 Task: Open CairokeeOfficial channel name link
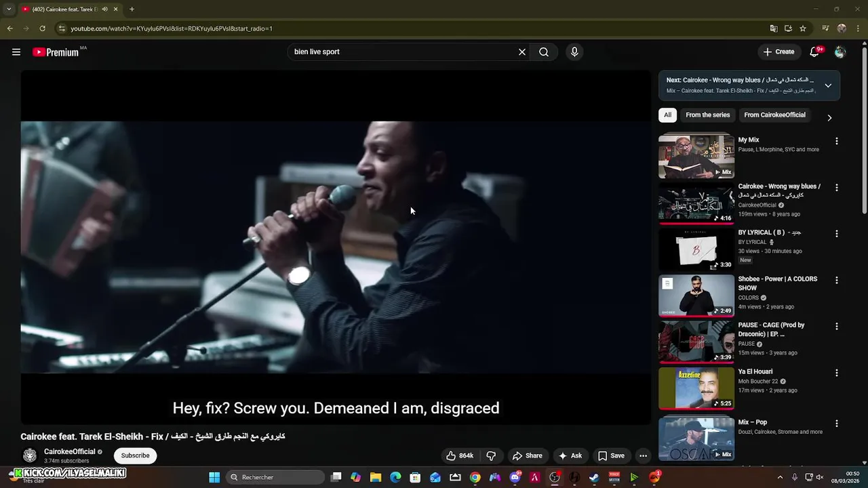69,451
